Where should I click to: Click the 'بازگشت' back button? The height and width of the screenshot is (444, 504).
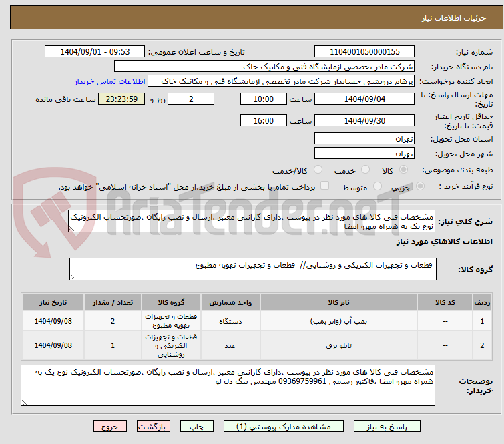(x=154, y=426)
